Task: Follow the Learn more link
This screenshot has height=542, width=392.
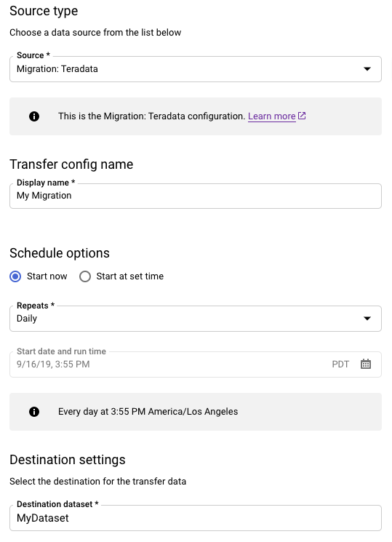Action: tap(272, 116)
